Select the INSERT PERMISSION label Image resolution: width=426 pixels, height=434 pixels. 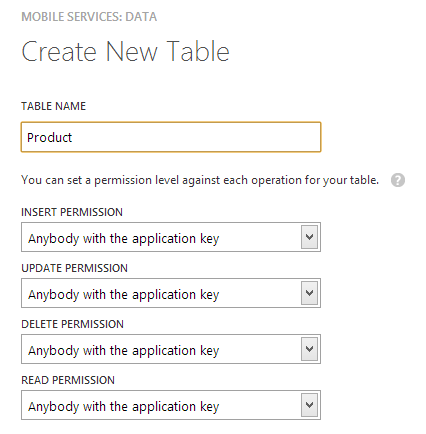pos(72,212)
